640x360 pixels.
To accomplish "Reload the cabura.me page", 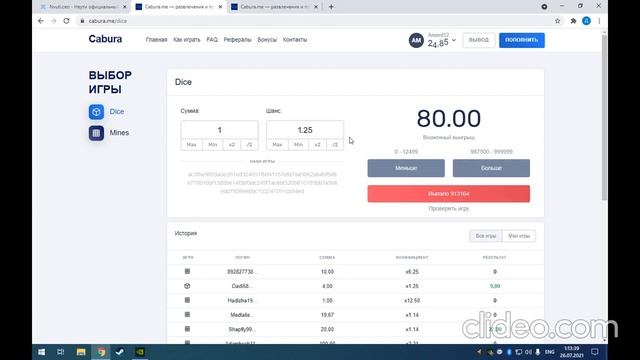I will click(66, 21).
